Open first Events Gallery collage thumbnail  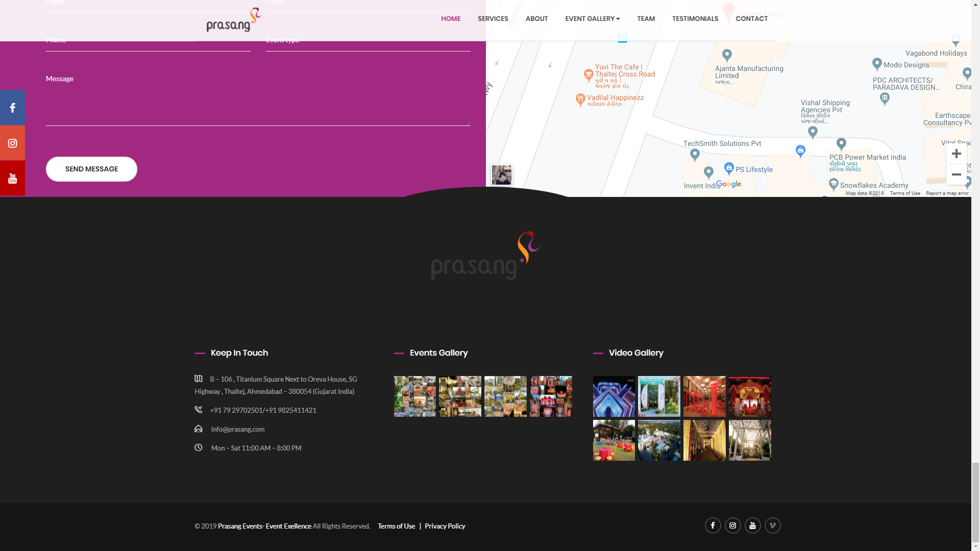point(415,396)
